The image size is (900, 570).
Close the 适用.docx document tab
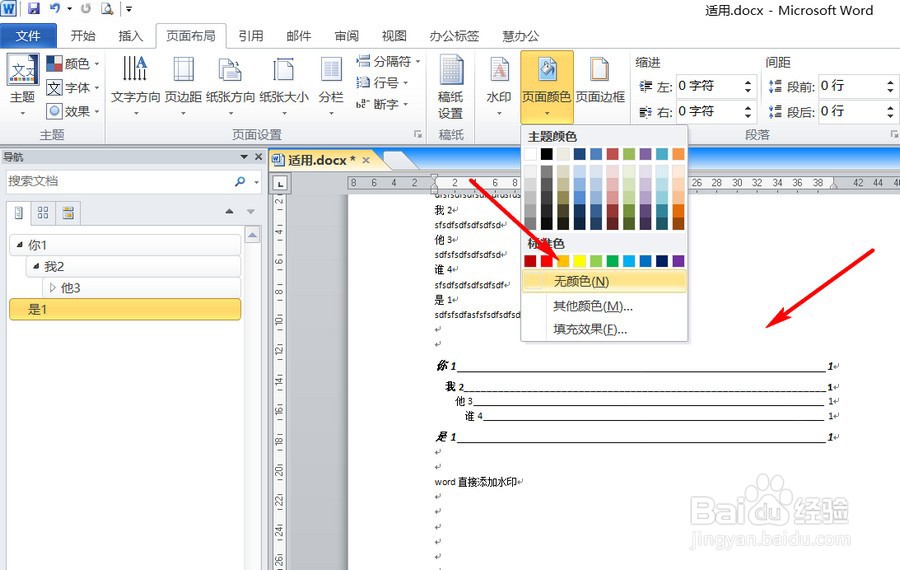pyautogui.click(x=366, y=160)
